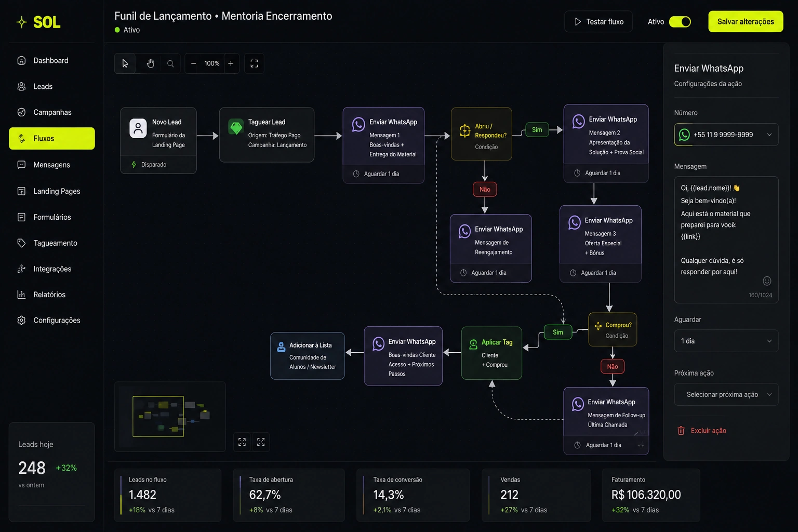This screenshot has width=798, height=532.
Task: Open Selecionar próxima ação dropdown
Action: (726, 394)
